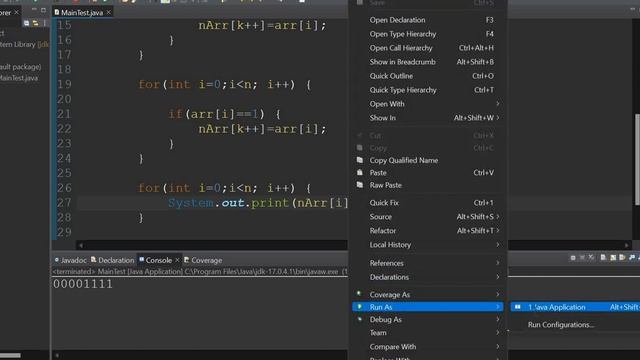Switch to the Coverage tab
Viewport: 640px width, 360px height.
pos(203,260)
